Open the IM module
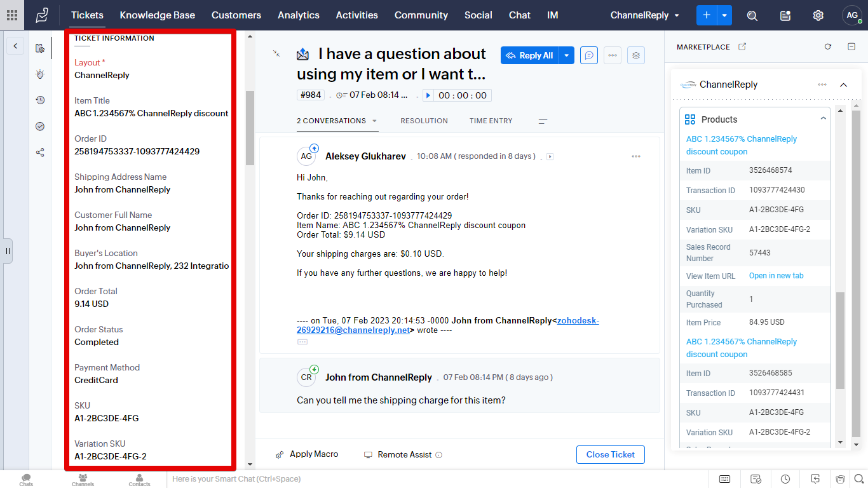Screen dimensions: 868x488 553,15
